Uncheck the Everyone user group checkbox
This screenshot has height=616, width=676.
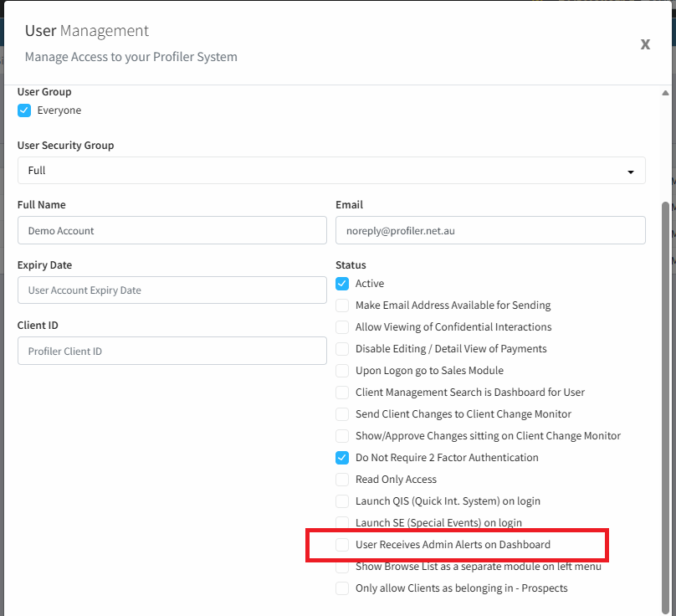(24, 110)
